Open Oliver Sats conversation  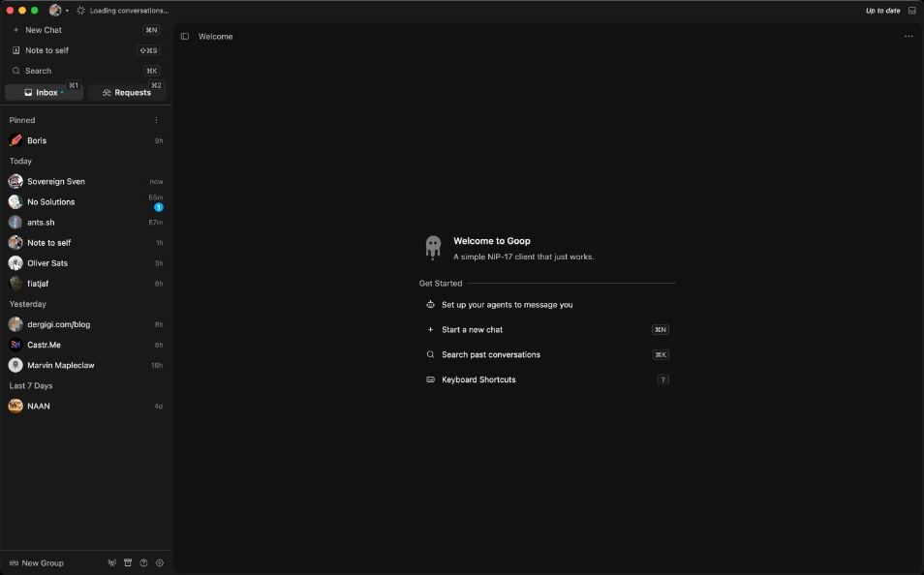coord(85,263)
